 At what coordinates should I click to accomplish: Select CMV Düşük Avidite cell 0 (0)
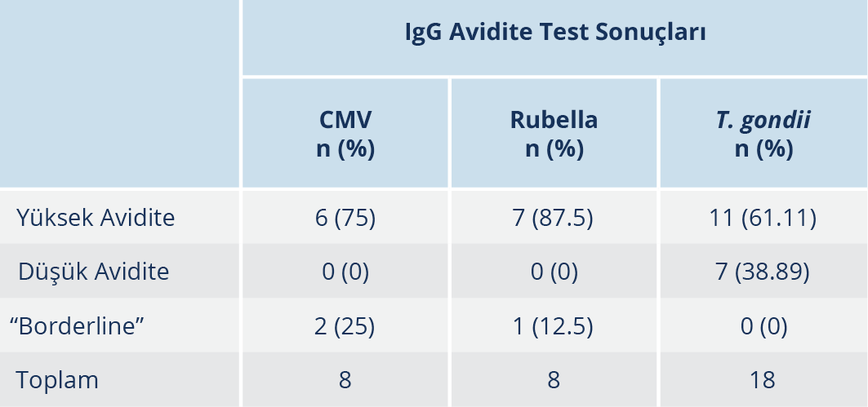(x=345, y=272)
